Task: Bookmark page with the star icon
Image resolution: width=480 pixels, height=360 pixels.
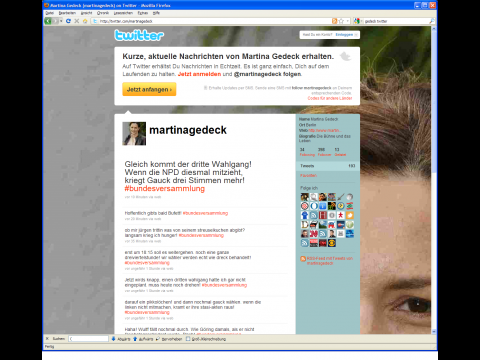Action: coord(341,21)
